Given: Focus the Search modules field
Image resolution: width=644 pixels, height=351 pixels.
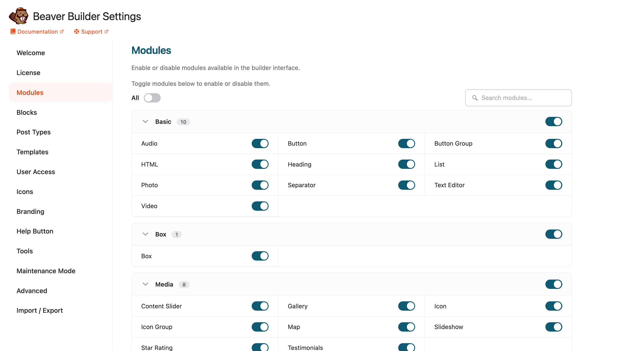Looking at the screenshot, I should [x=518, y=98].
